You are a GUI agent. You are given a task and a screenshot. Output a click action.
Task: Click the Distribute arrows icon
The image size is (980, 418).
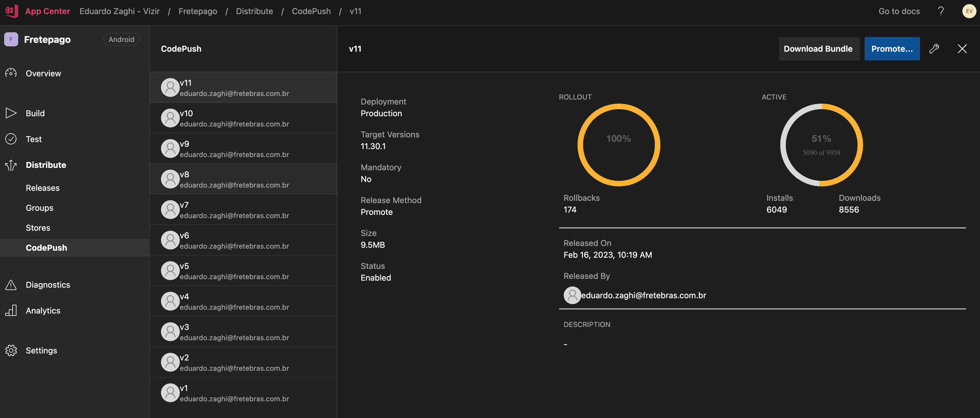tap(11, 165)
